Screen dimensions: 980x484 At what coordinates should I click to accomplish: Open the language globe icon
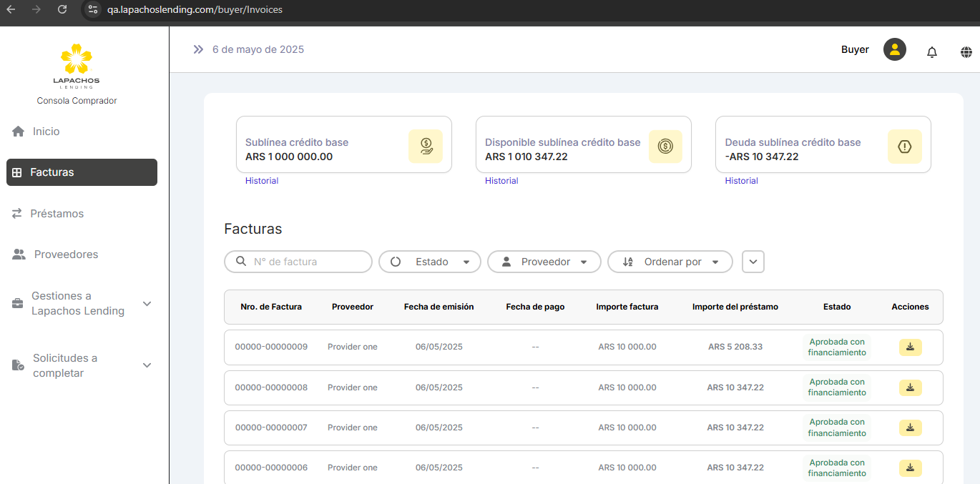[x=966, y=51]
